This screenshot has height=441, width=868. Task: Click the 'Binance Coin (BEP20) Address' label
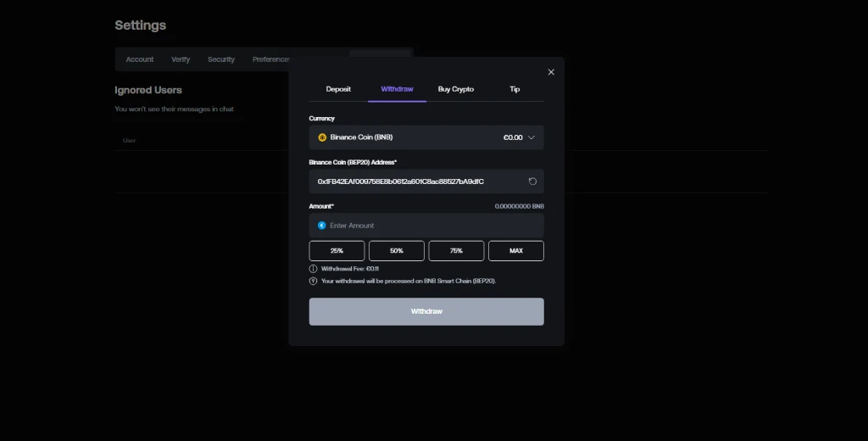tap(353, 162)
